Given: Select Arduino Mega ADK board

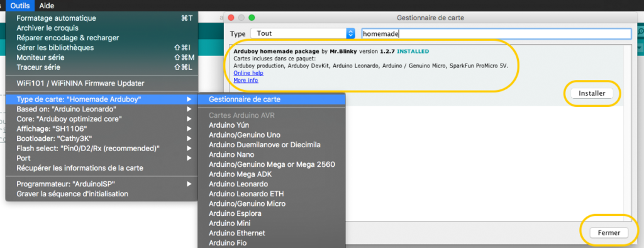Looking at the screenshot, I should pyautogui.click(x=272, y=174).
